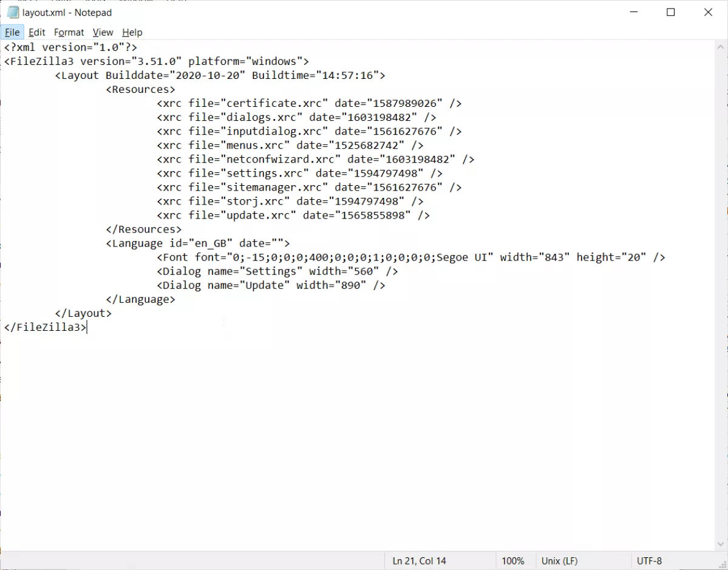The width and height of the screenshot is (728, 570).
Task: Click the resize grip in status bar corner
Action: coord(722,564)
